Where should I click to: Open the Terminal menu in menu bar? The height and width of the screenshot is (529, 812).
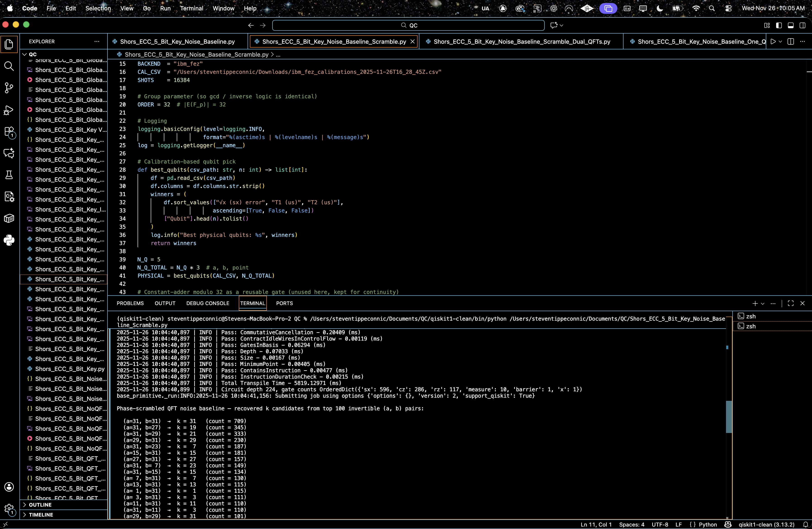pos(191,8)
